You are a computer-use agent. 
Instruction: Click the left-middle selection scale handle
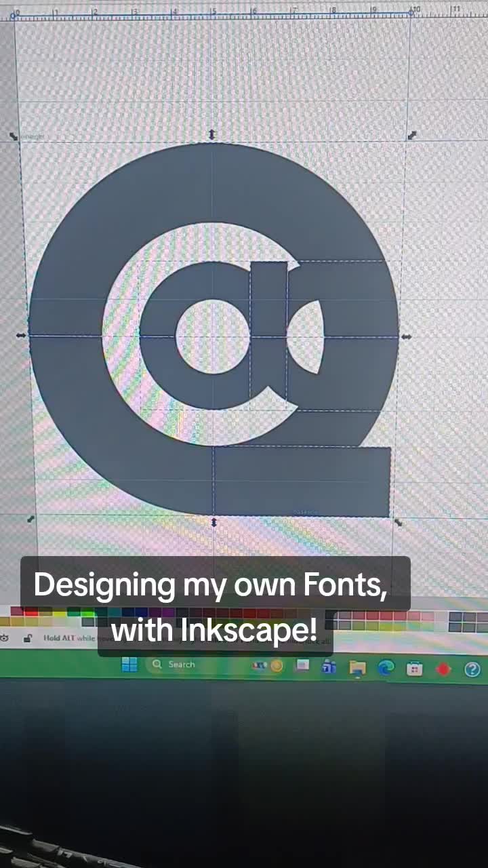point(21,335)
